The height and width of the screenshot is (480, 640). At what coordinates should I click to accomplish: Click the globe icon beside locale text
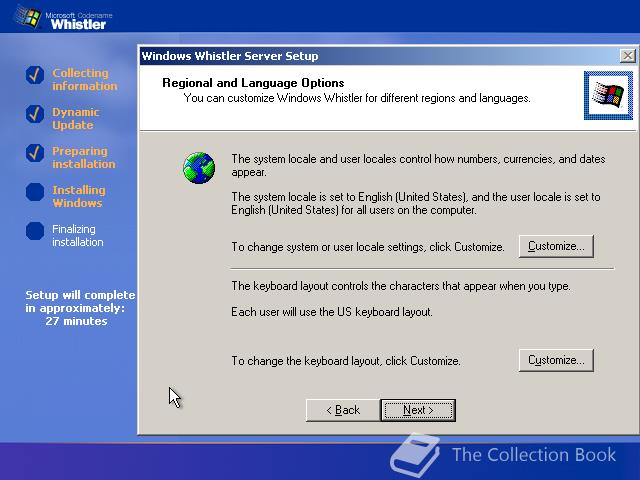tap(199, 168)
